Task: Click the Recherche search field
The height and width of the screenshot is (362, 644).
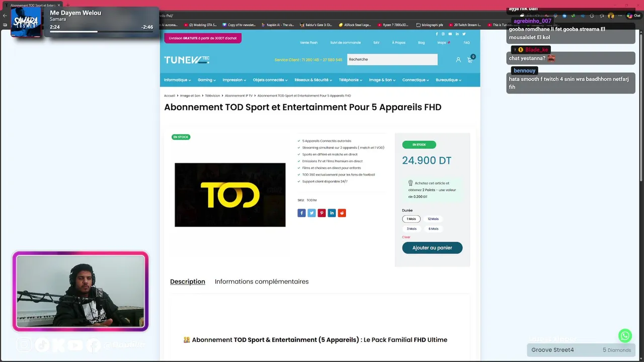Action: (392, 59)
